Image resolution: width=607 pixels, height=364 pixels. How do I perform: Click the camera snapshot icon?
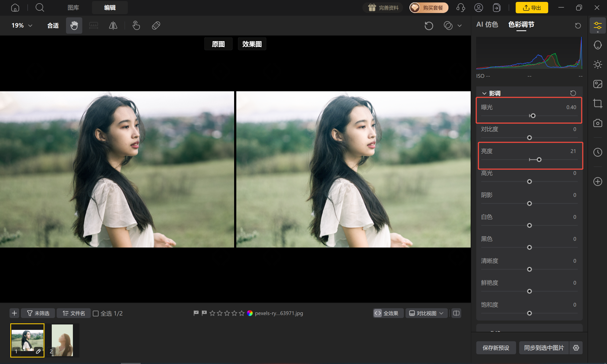[598, 123]
